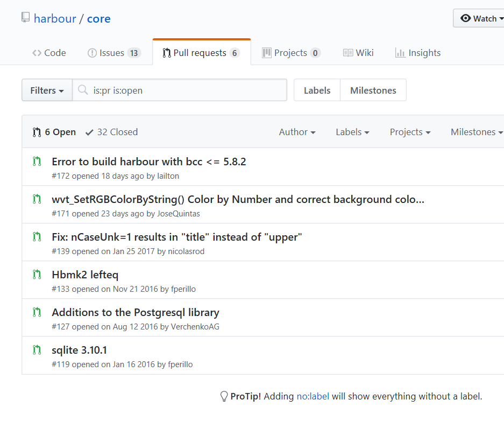Click the pull request icon for Postgresql library additions
The image size is (504, 421).
[x=37, y=312]
